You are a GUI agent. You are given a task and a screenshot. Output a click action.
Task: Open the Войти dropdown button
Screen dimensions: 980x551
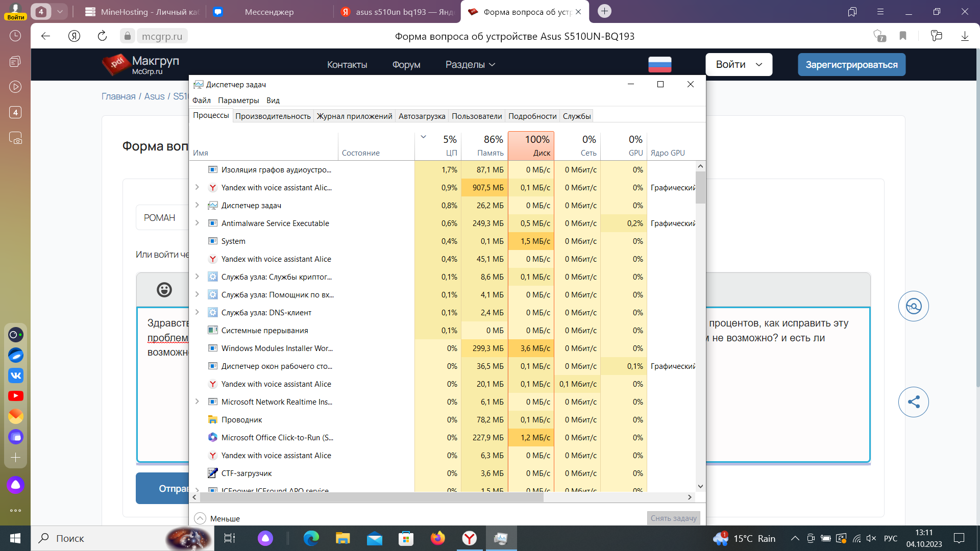pos(739,65)
